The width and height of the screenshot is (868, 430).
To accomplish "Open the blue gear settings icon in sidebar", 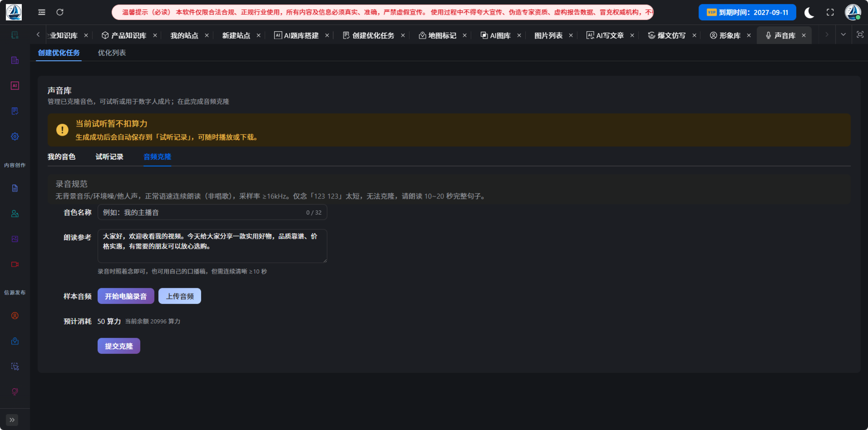I will 15,136.
